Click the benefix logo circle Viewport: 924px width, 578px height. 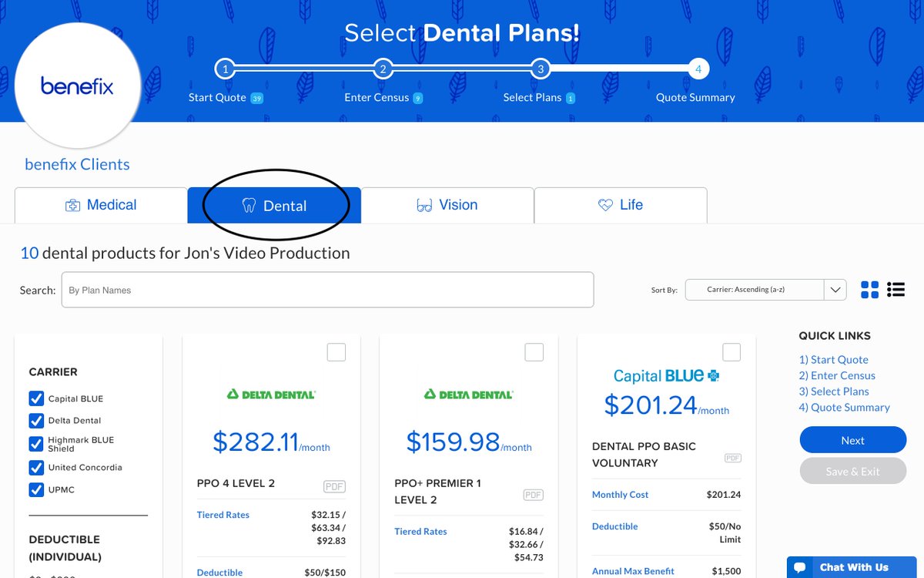tap(77, 86)
